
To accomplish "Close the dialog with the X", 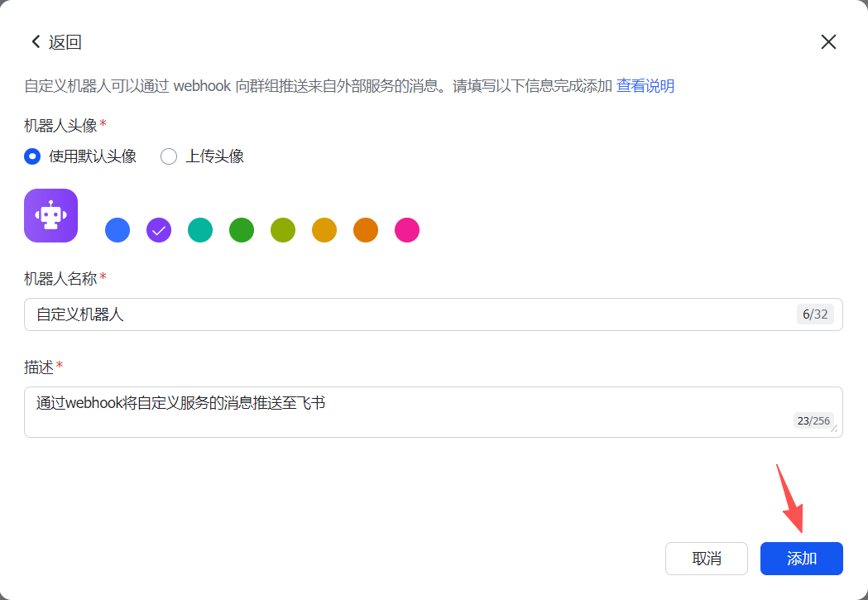I will click(828, 42).
